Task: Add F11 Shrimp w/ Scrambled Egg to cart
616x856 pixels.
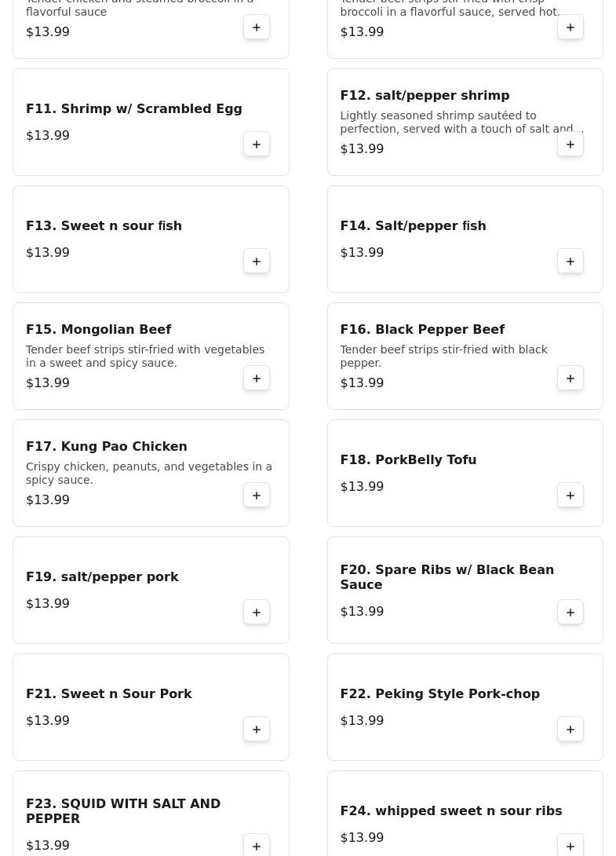Action: point(257,144)
